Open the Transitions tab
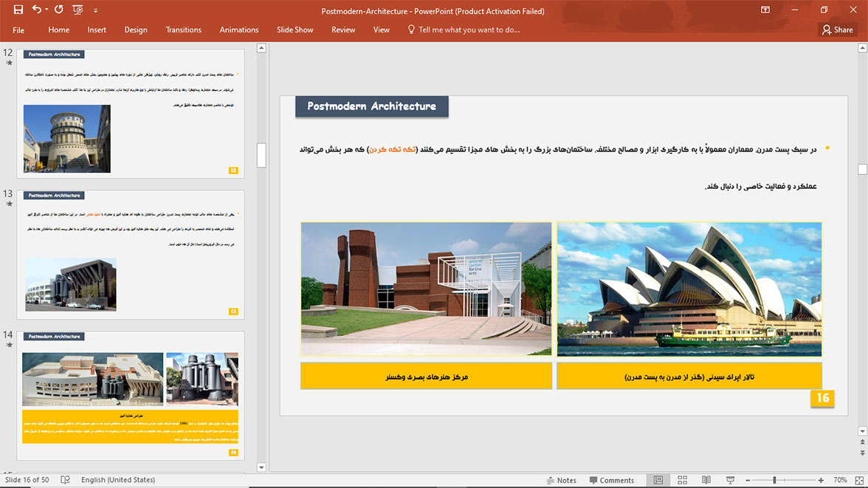The image size is (868, 488). pyautogui.click(x=184, y=30)
